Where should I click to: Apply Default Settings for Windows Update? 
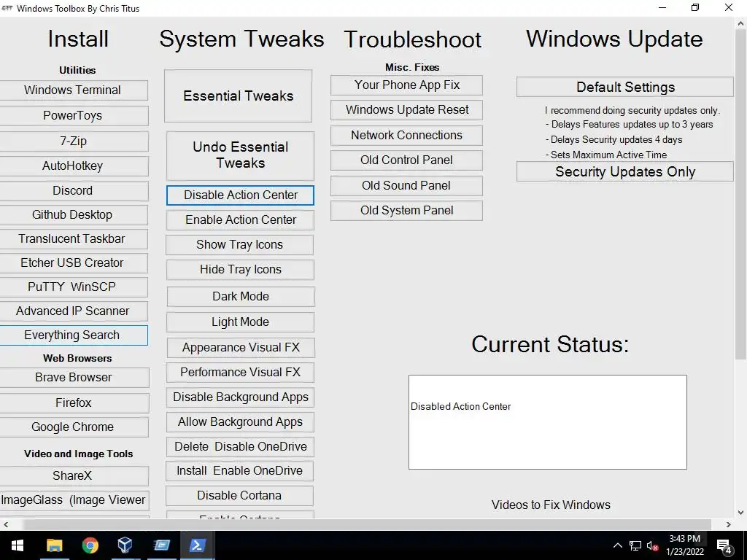click(625, 87)
